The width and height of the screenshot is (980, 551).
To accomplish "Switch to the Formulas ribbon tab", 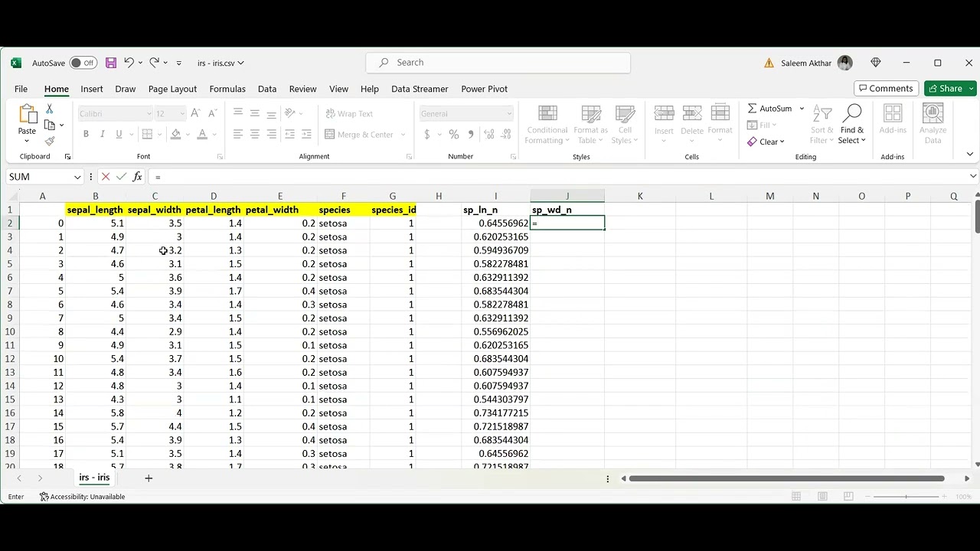I will coord(227,89).
